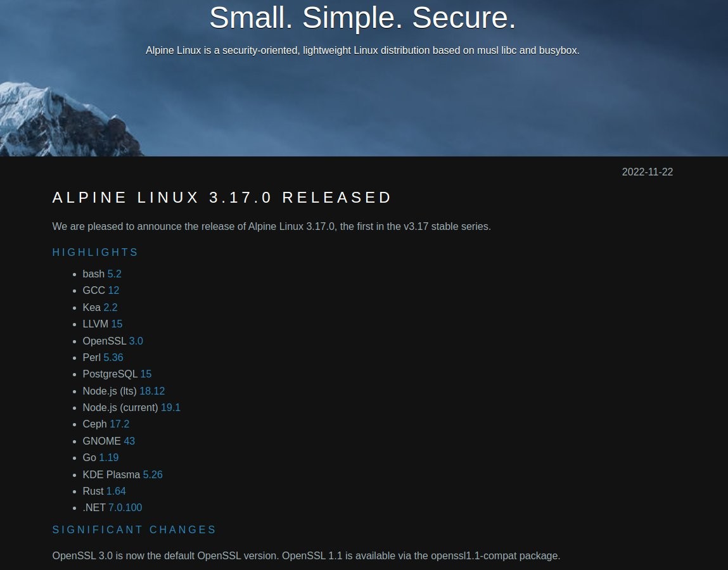Click the 'Node.js (current)' label text
Viewport: 728px width, 570px height.
(x=120, y=407)
